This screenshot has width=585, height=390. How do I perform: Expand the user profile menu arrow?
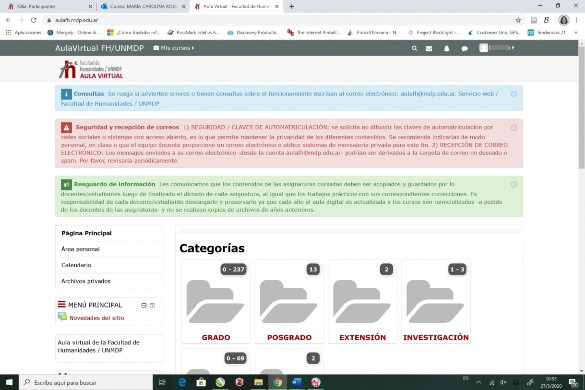coord(513,48)
